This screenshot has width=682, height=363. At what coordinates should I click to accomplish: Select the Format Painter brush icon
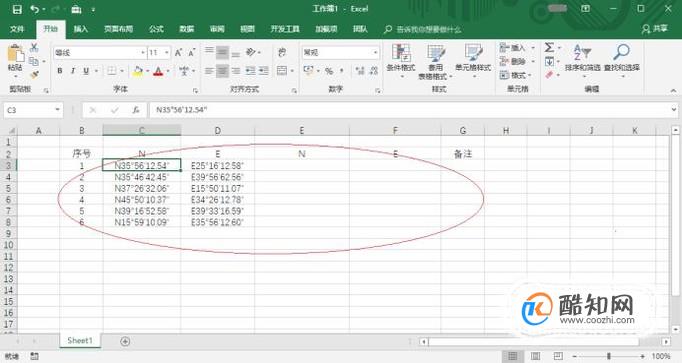pyautogui.click(x=34, y=75)
